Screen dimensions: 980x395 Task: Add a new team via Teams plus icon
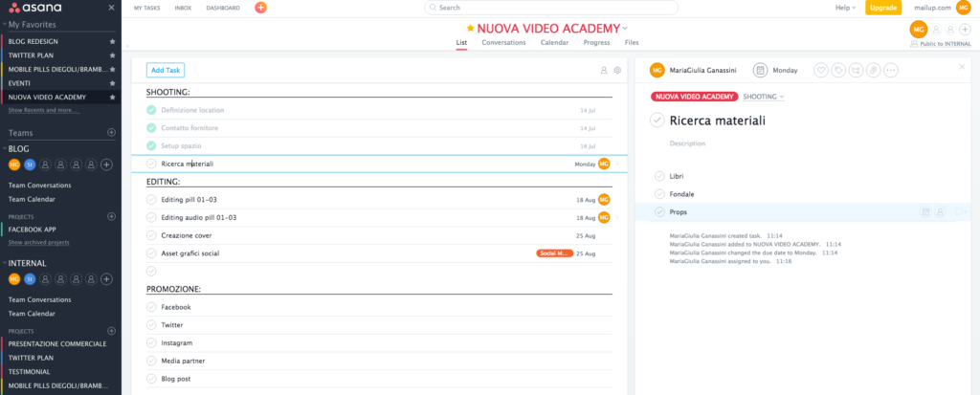coord(111,133)
